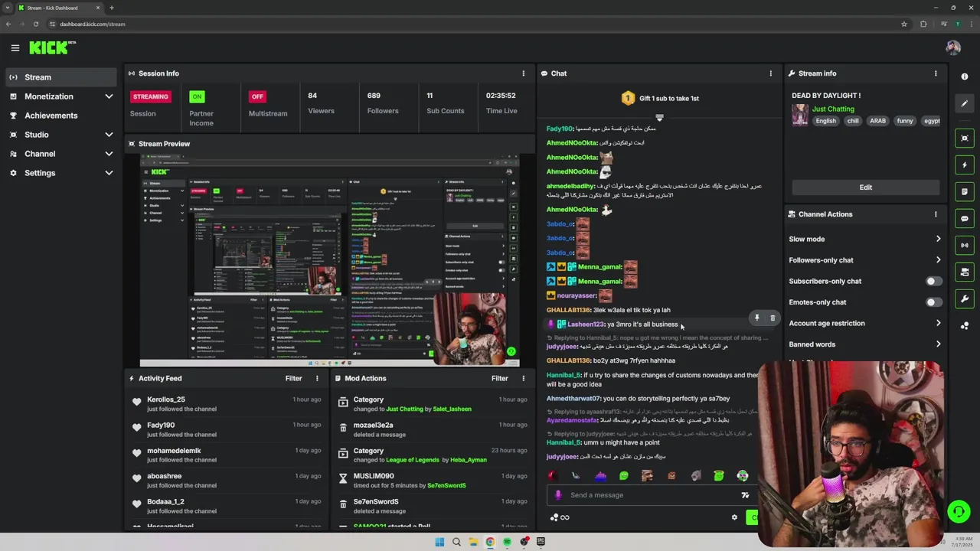This screenshot has height=551, width=980.
Task: Toggle the wrench stream info panel icon
Action: pos(965,298)
